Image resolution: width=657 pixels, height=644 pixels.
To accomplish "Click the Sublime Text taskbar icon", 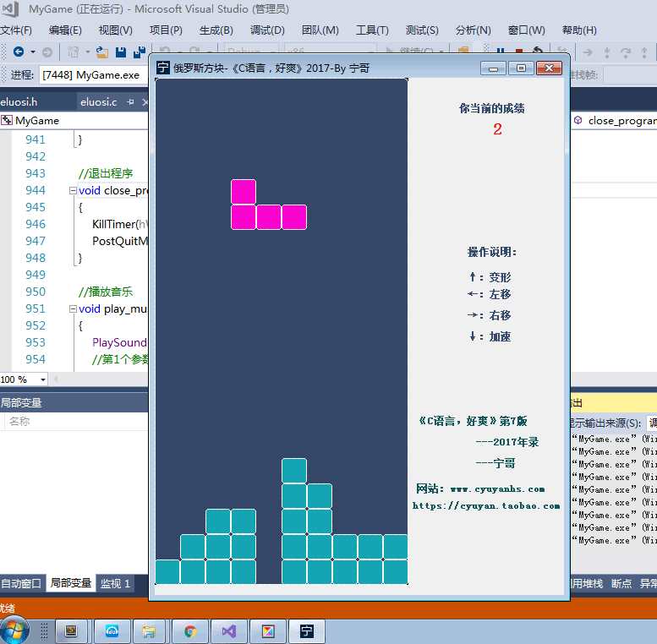I will [72, 631].
